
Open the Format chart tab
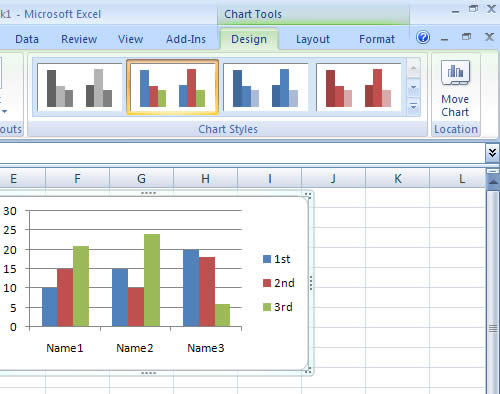[377, 39]
